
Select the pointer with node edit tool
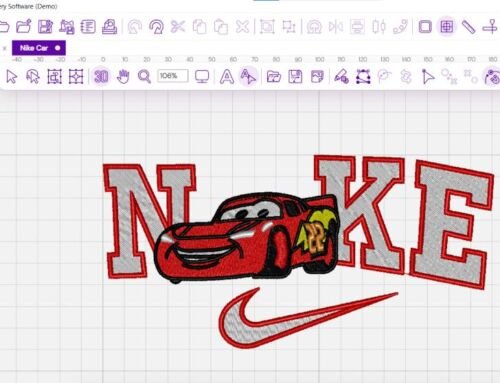click(428, 77)
